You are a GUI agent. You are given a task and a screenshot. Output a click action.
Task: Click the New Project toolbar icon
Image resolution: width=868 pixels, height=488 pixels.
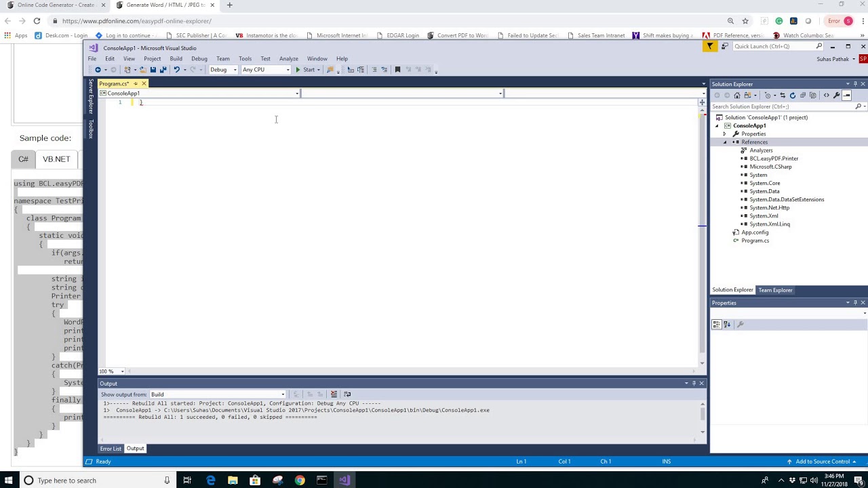point(127,69)
